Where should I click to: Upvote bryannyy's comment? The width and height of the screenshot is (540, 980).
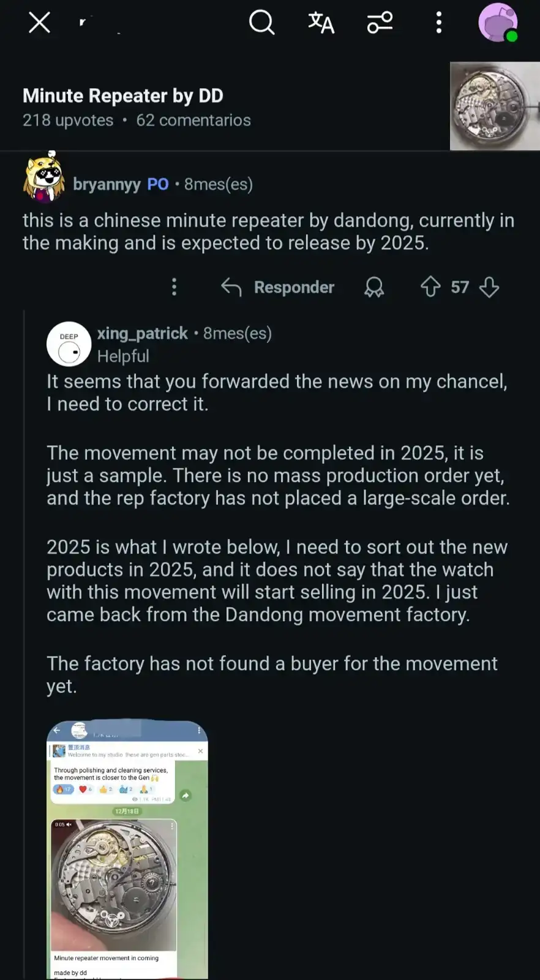click(430, 287)
